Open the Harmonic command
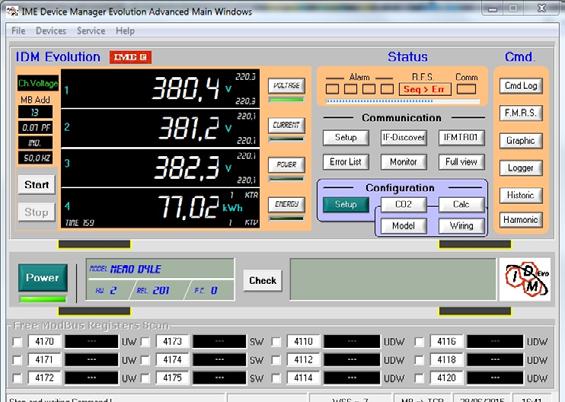The image size is (565, 402). 521,220
